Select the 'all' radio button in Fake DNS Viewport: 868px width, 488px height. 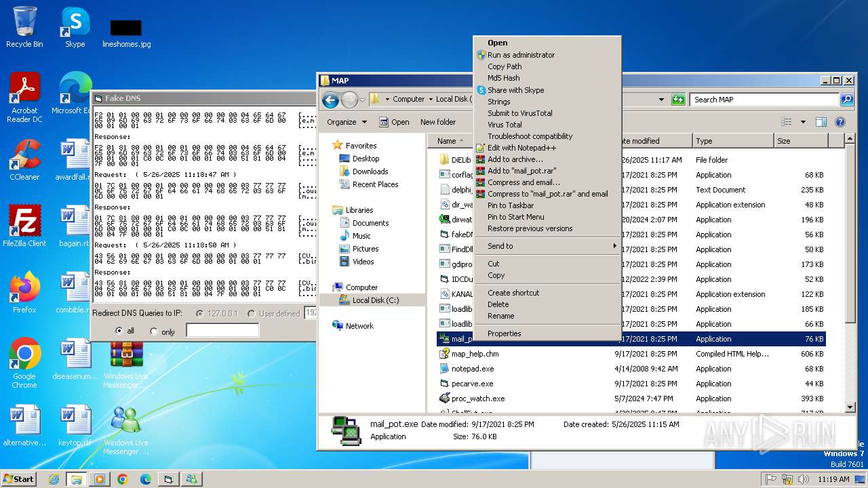coord(119,331)
